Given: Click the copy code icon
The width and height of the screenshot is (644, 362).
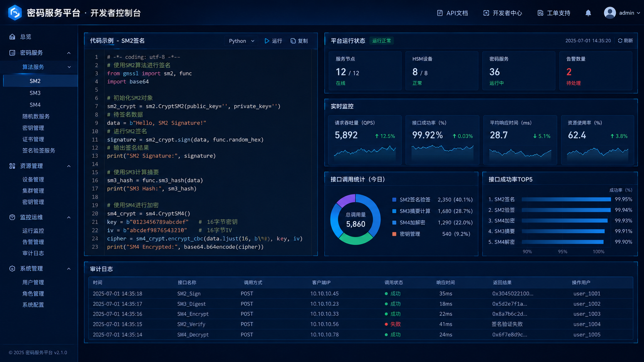Looking at the screenshot, I should click(x=293, y=41).
